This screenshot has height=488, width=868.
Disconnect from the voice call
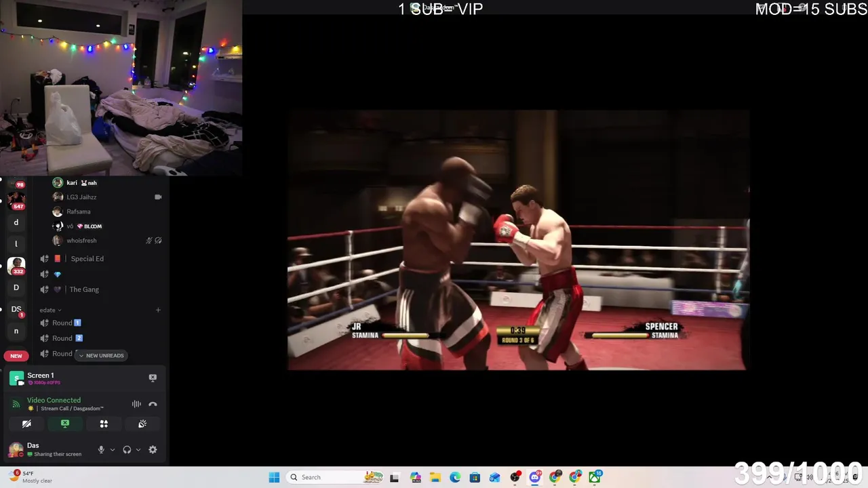click(x=153, y=404)
